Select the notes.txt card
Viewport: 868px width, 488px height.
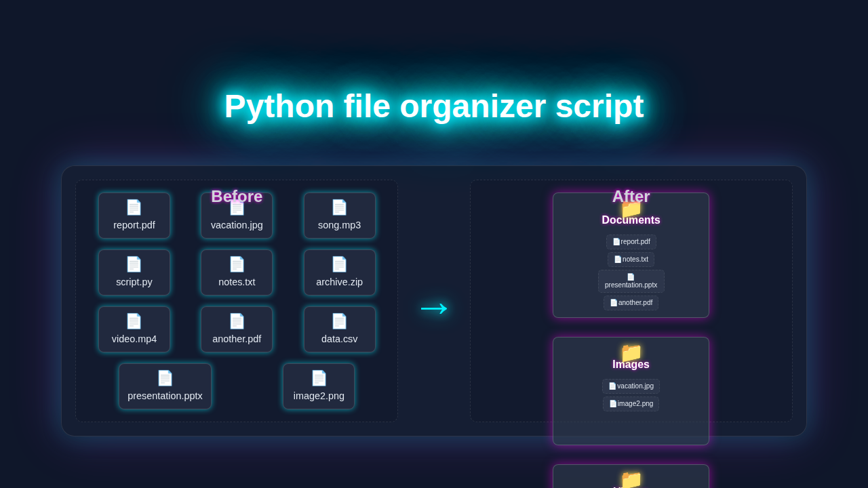(x=236, y=272)
